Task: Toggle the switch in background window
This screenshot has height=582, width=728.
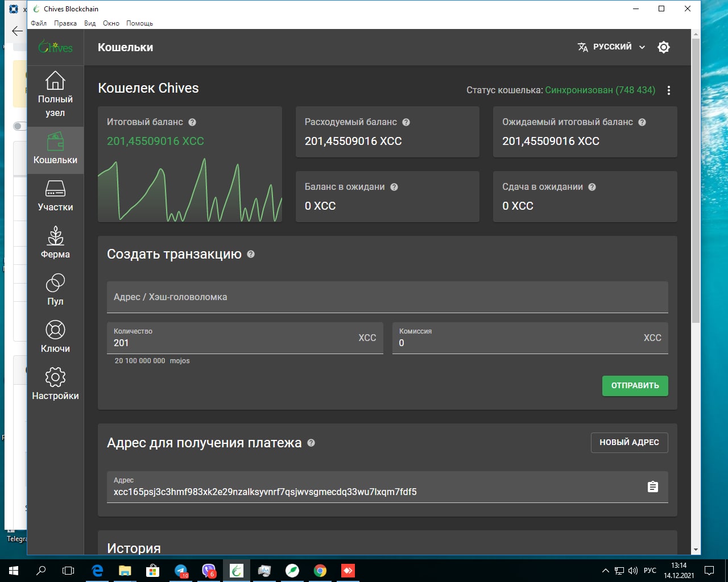Action: point(20,126)
